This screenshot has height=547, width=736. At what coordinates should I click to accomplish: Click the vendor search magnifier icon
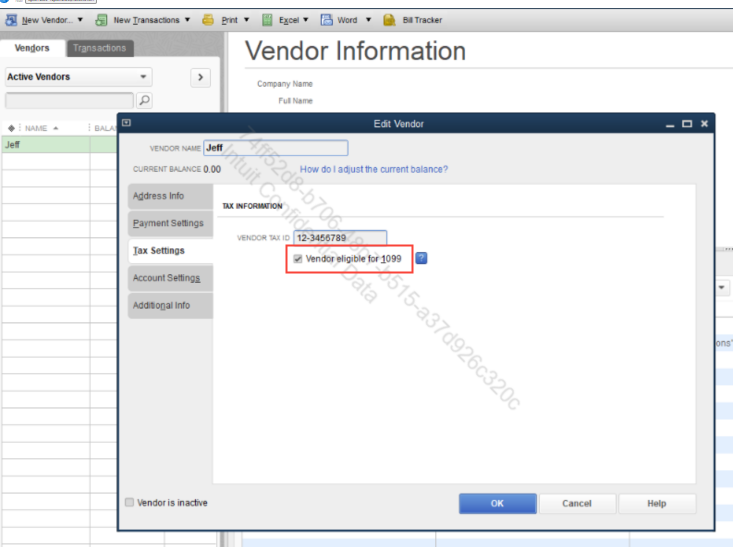click(x=145, y=100)
